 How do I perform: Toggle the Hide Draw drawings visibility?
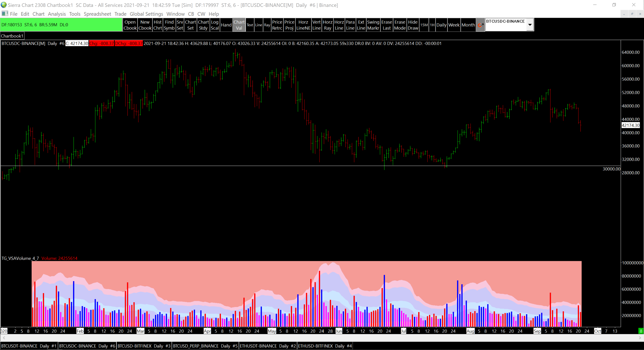point(413,25)
